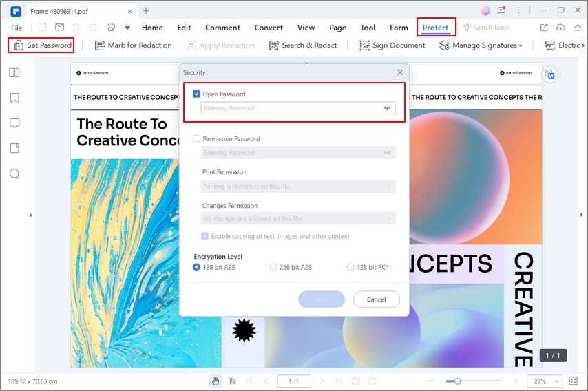This screenshot has height=391, width=588.
Task: Open the Home tab
Action: click(152, 28)
